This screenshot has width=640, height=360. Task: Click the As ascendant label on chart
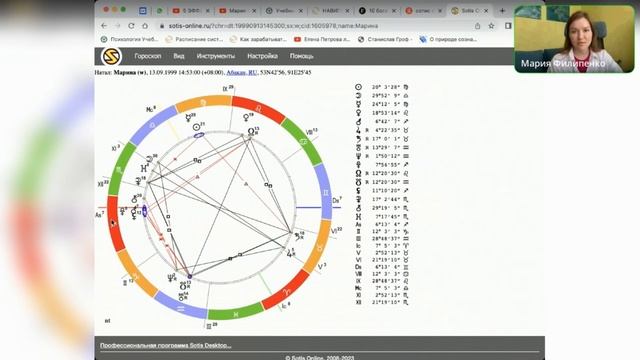point(100,214)
